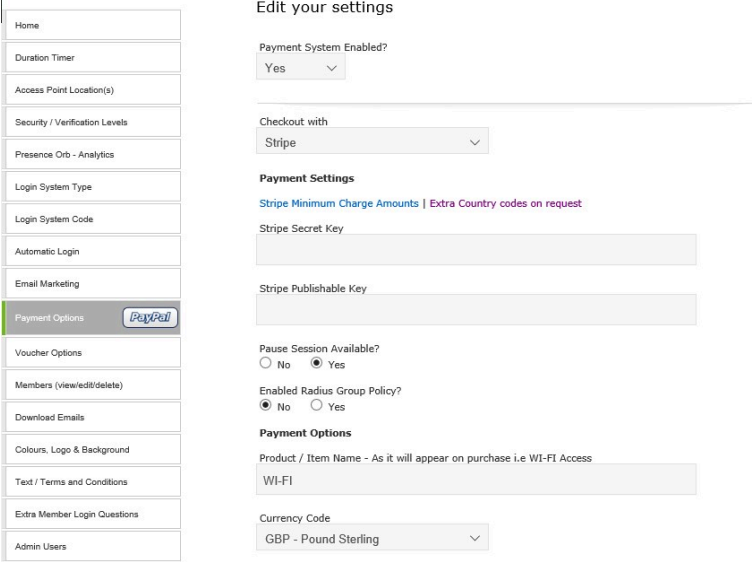Open Admin Users in the sidebar
The width and height of the screenshot is (756, 562).
pos(92,546)
